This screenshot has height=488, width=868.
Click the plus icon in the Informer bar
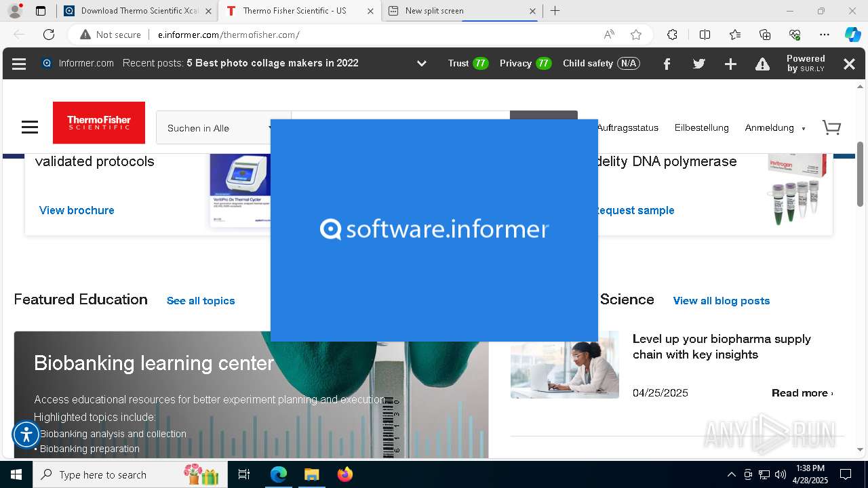tap(730, 64)
